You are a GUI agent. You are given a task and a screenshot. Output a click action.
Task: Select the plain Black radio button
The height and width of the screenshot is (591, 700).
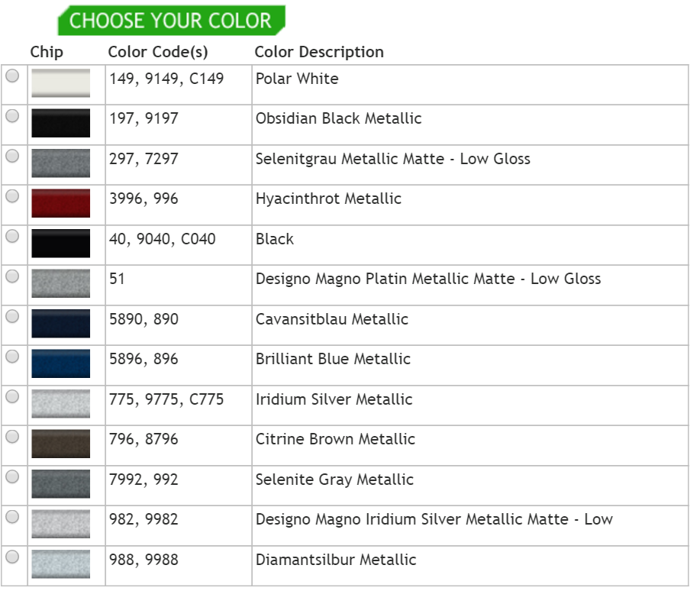pos(12,237)
